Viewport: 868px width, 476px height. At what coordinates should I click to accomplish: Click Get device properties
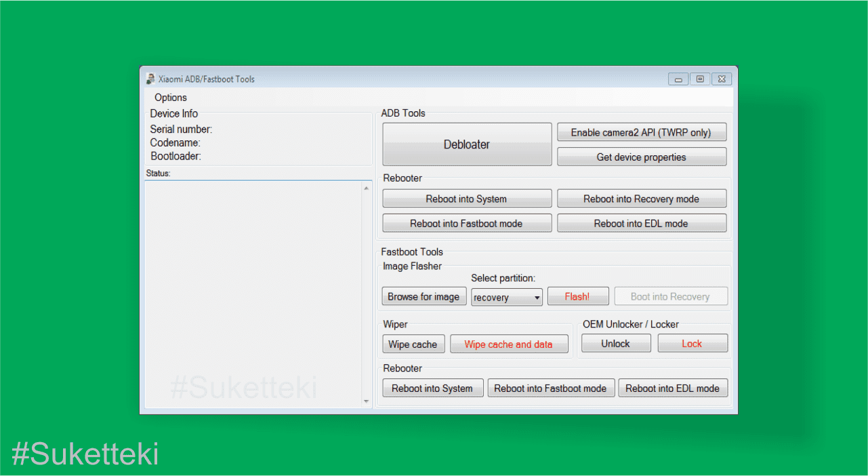641,157
